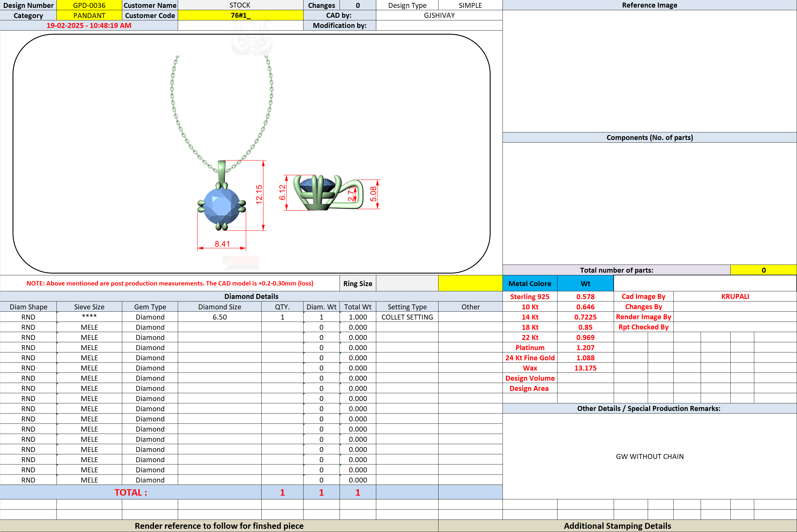Click the Metal Colore blue header
Image resolution: width=797 pixels, height=532 pixels.
530,283
